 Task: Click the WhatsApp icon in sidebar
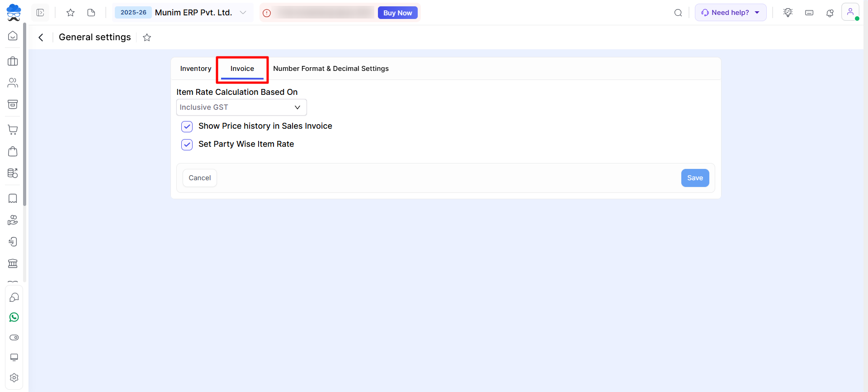(14, 317)
